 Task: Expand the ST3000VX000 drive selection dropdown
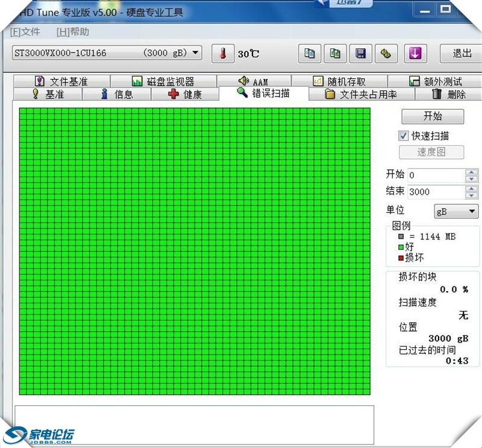pyautogui.click(x=195, y=53)
